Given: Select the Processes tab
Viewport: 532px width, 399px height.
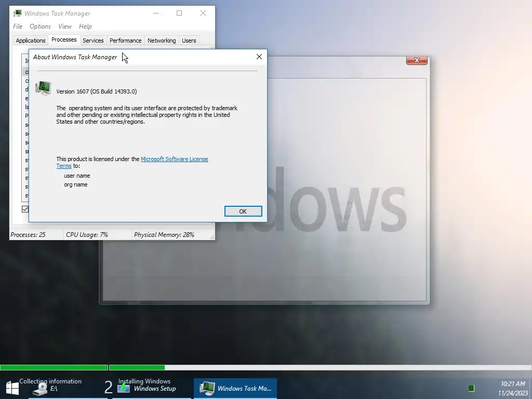Looking at the screenshot, I should tap(64, 39).
